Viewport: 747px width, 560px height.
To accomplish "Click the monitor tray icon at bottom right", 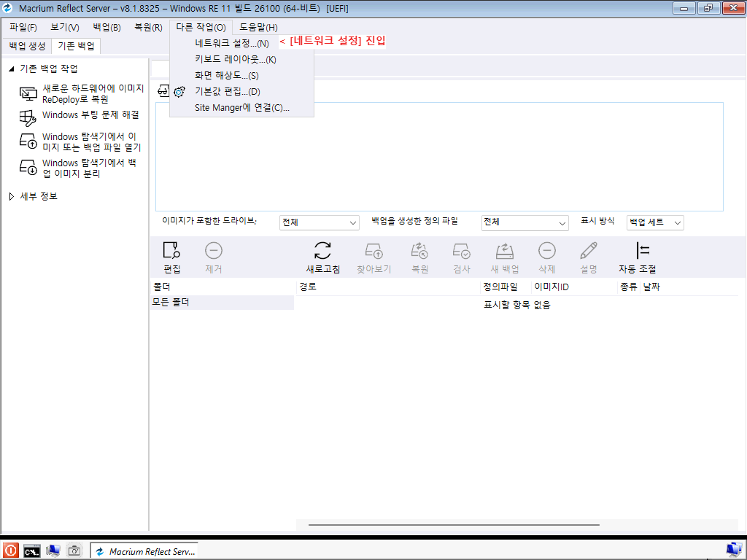I will pos(735,551).
